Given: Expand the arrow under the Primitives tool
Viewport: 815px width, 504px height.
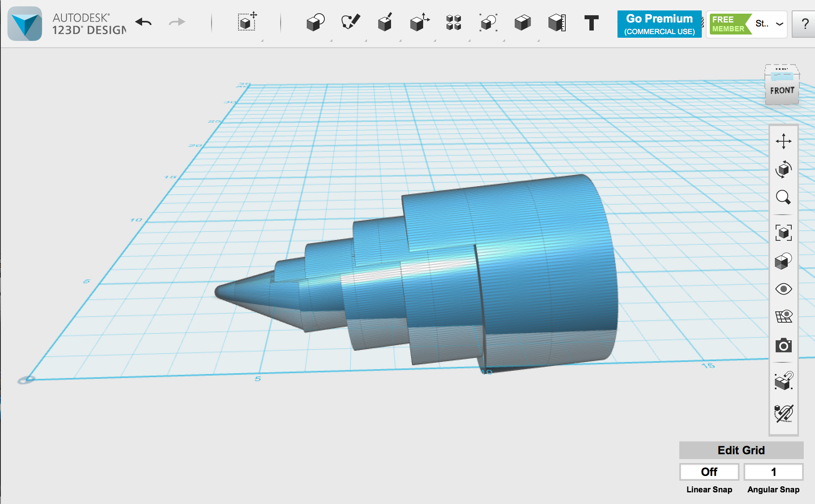Looking at the screenshot, I should coord(331,40).
